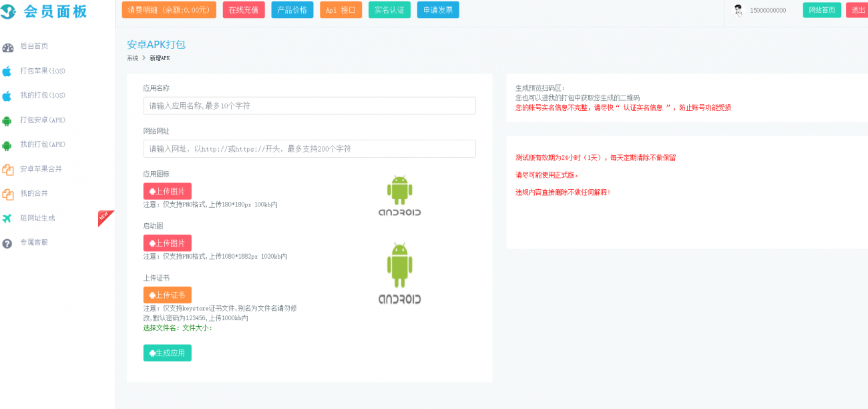The width and height of the screenshot is (868, 409).
Task: Click the 在线充值 recharge button
Action: click(244, 10)
